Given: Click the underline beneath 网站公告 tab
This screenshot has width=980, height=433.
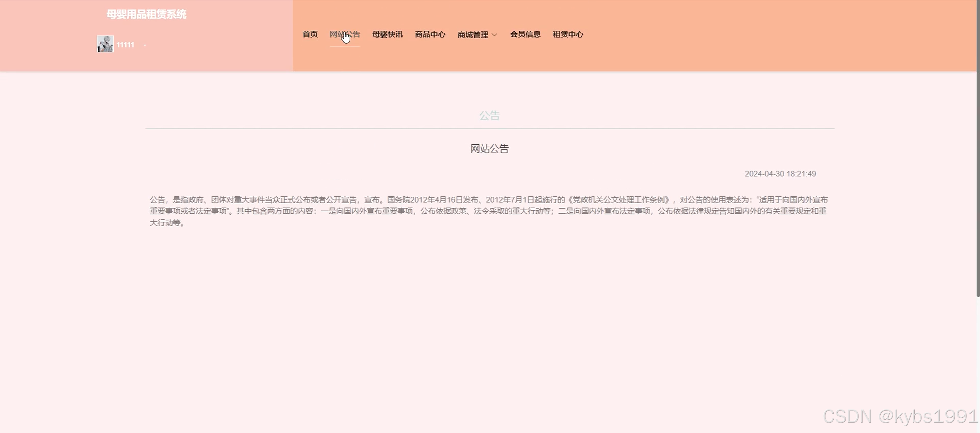Looking at the screenshot, I should tap(345, 46).
